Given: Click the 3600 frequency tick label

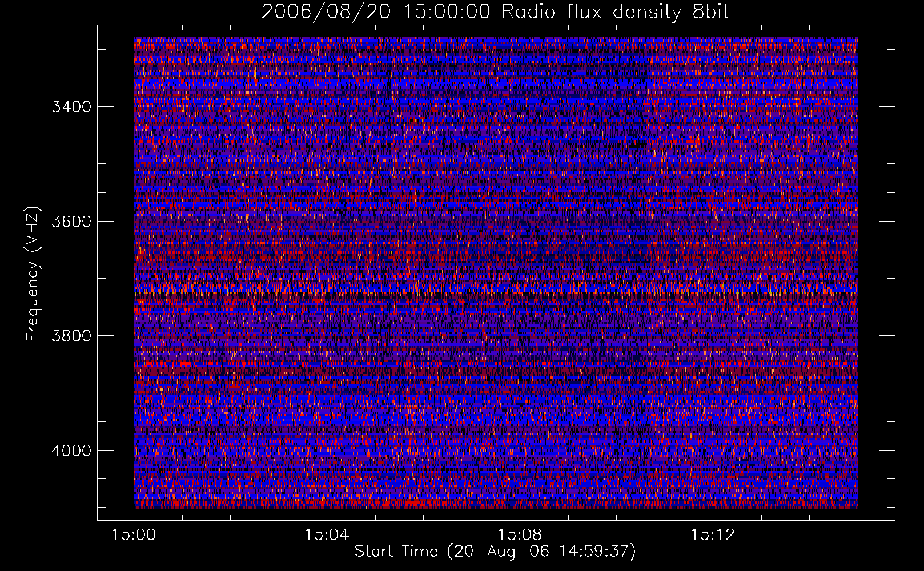Looking at the screenshot, I should 71,222.
